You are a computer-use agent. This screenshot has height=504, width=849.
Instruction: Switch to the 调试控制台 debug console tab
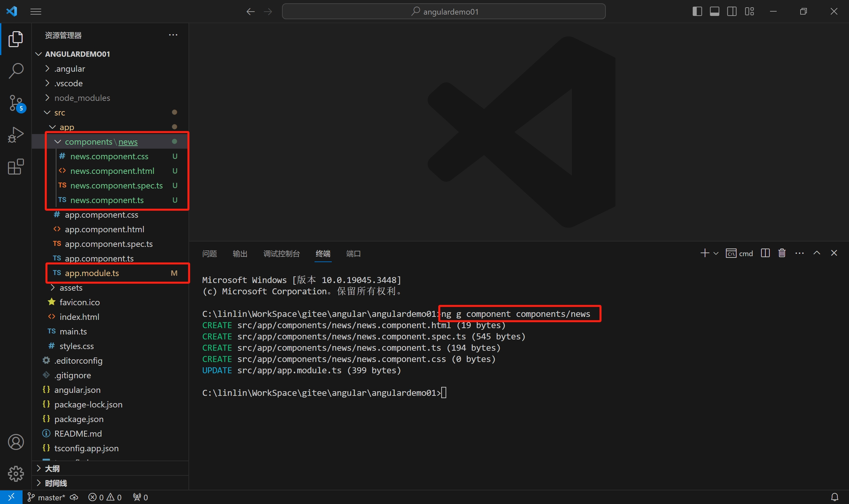tap(281, 254)
